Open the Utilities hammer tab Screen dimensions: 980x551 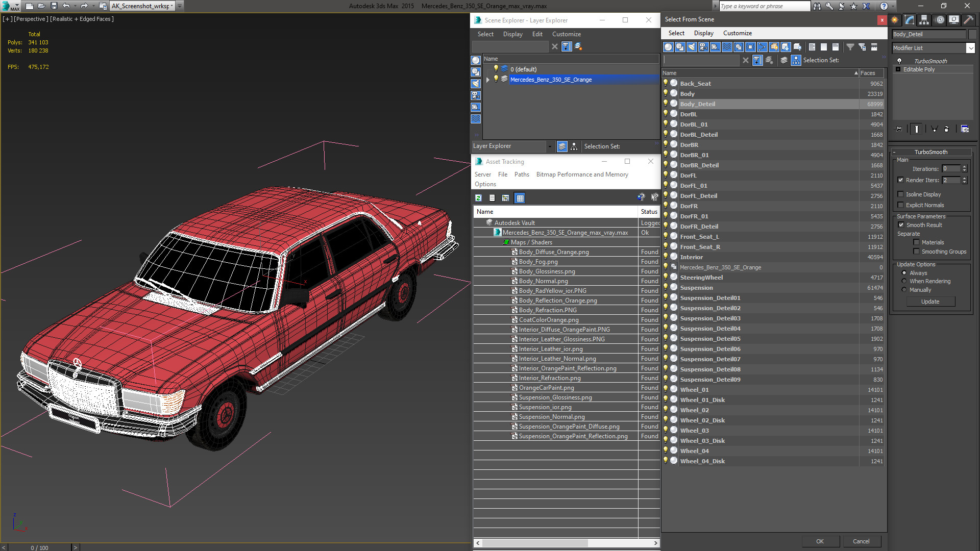(x=968, y=20)
